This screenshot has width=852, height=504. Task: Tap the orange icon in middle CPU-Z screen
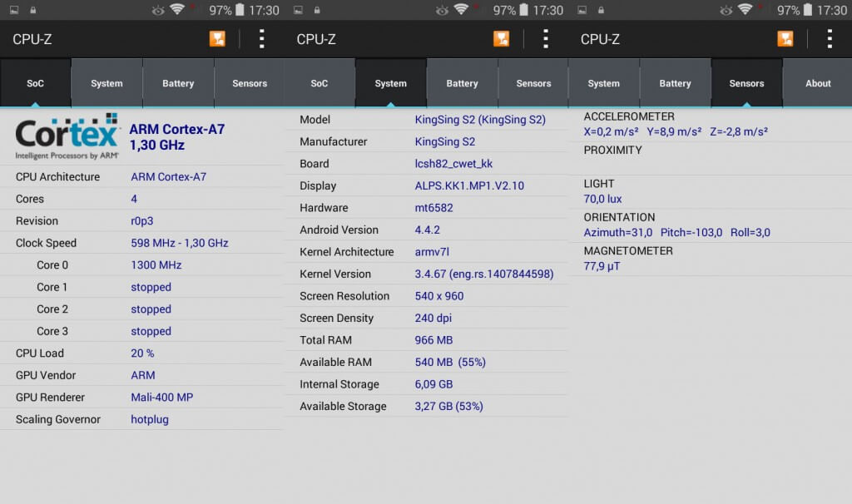(501, 39)
